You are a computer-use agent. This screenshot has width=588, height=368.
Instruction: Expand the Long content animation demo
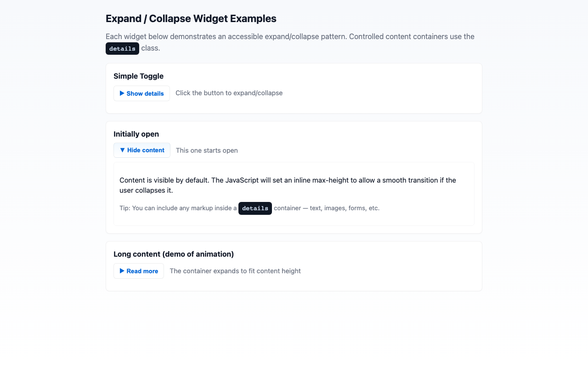point(138,271)
